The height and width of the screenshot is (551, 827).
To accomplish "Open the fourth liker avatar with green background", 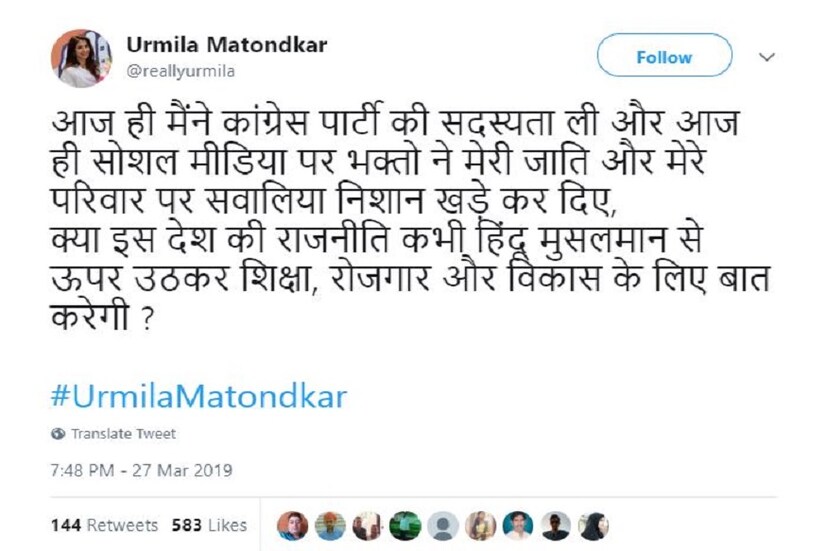I will 405,526.
